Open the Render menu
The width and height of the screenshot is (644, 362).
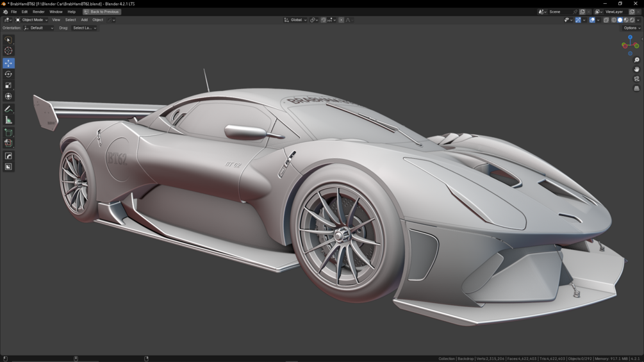38,12
